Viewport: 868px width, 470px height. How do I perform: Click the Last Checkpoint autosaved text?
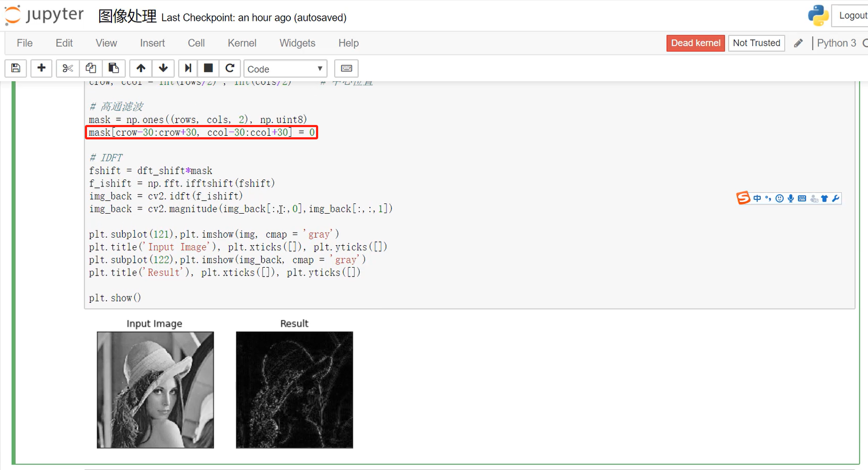[x=254, y=18]
